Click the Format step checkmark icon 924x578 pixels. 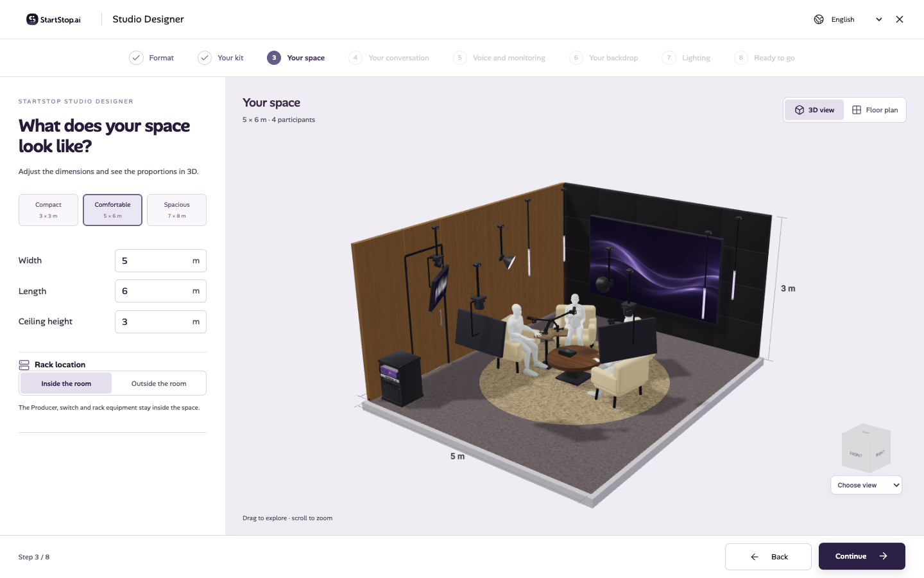(x=136, y=58)
